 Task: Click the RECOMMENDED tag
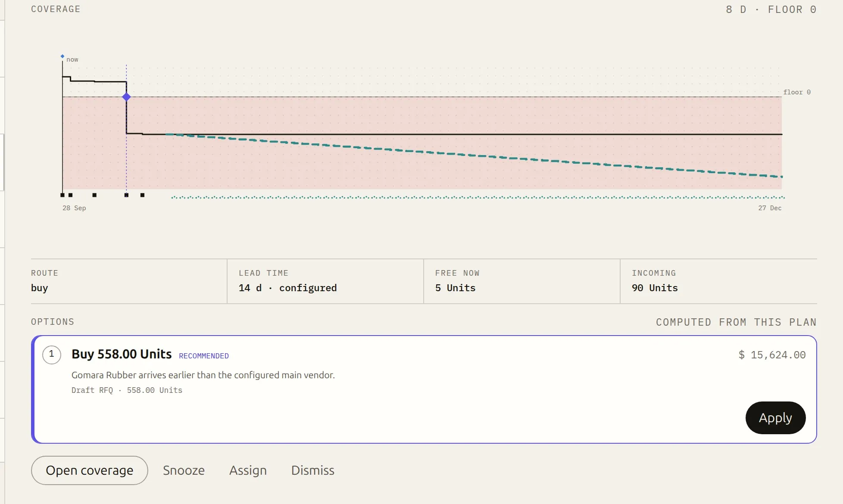point(204,356)
